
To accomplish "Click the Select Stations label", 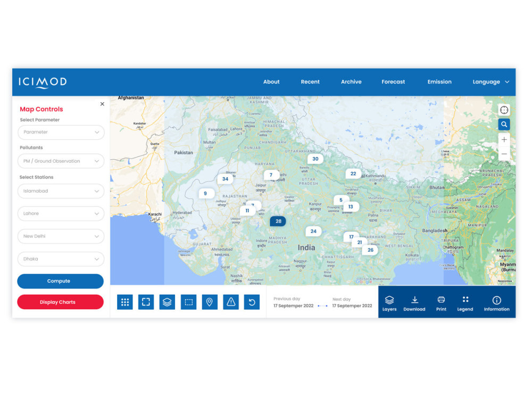I will (x=36, y=177).
